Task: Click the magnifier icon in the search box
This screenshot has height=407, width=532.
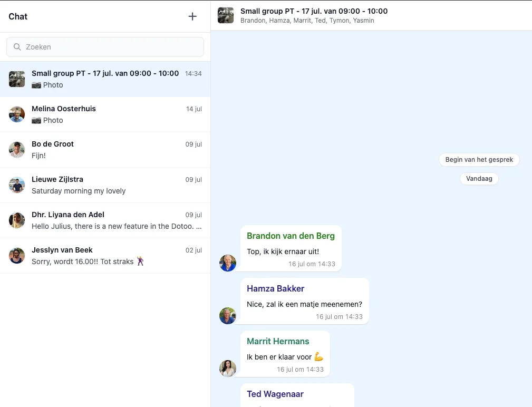Action: pyautogui.click(x=17, y=47)
